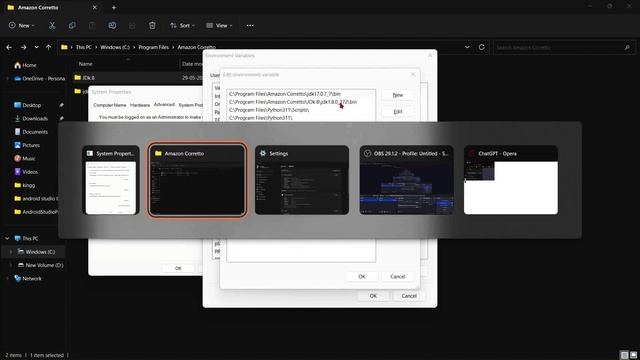Screen dimensions: 640x360
Task: Open the See more ellipsis menu
Action: click(x=250, y=25)
